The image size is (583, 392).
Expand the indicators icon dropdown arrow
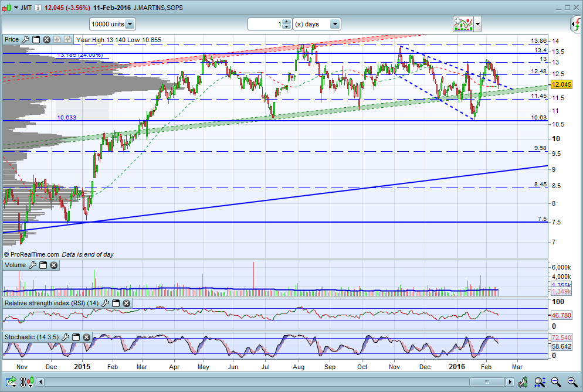pyautogui.click(x=478, y=24)
